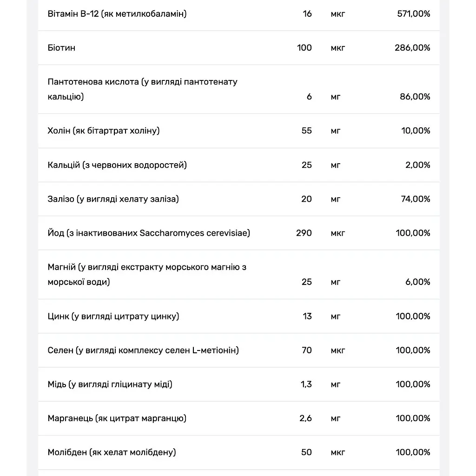Click the 74,00% value in Залізо row
The width and height of the screenshot is (476, 476).
[x=415, y=199]
